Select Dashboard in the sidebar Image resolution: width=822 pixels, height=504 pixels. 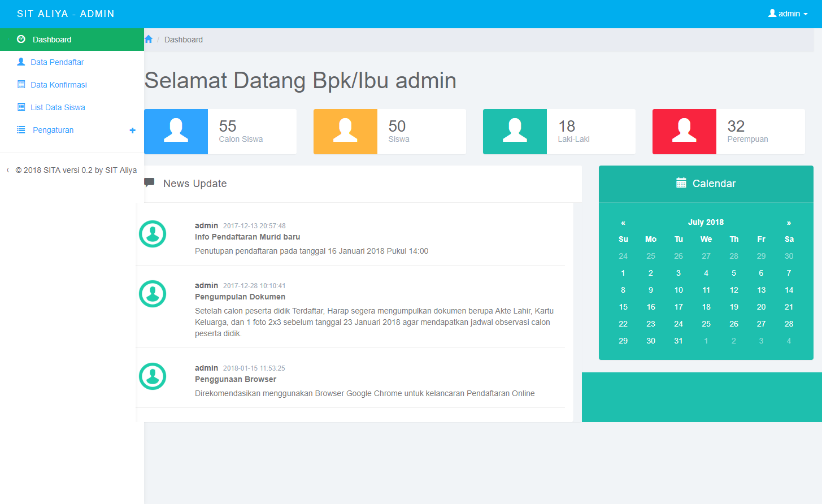pyautogui.click(x=51, y=39)
